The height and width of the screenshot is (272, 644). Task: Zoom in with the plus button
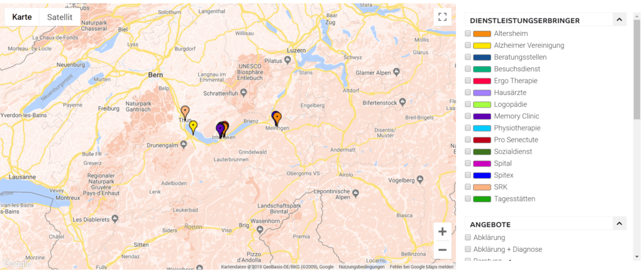coord(442,232)
